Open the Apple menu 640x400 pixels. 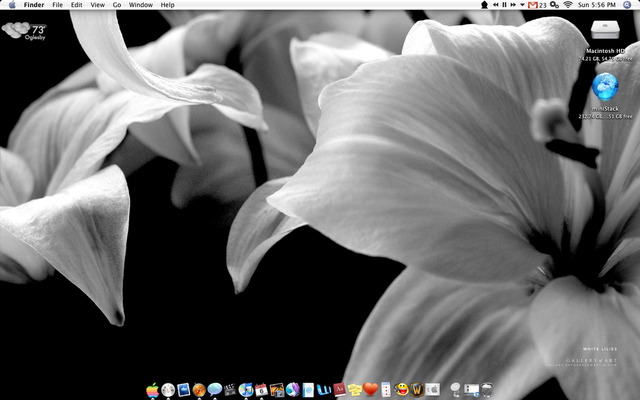click(10, 5)
